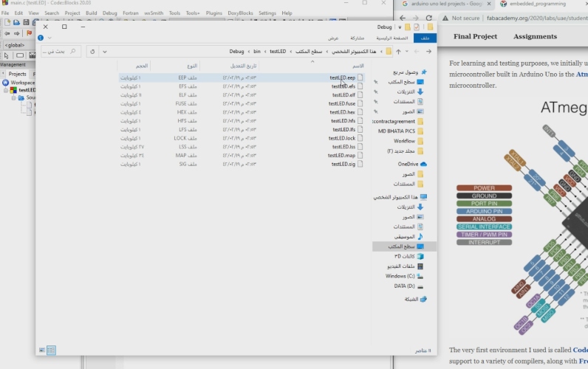Open الموسيقى (Music) in sidebar
Screen dimensions: 588x369
point(408,237)
